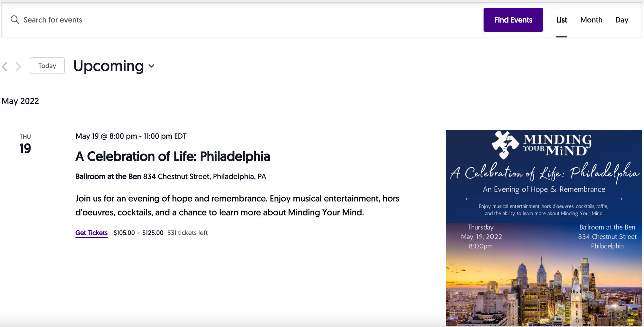Click the THU 19 date tag
This screenshot has width=644, height=327.
click(25, 144)
